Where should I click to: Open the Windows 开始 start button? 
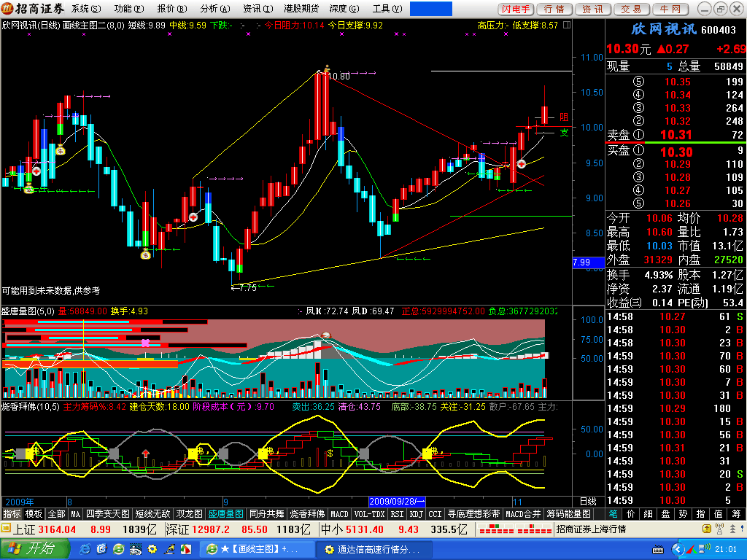(x=35, y=549)
